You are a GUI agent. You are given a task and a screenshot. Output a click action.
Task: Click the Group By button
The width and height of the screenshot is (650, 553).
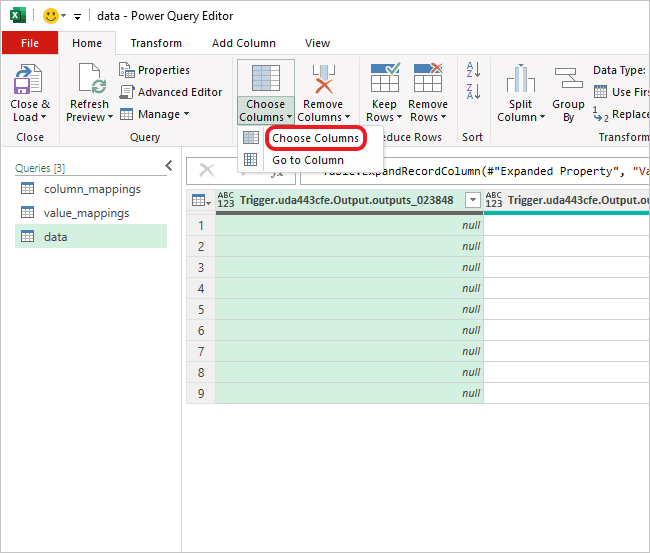tap(568, 95)
